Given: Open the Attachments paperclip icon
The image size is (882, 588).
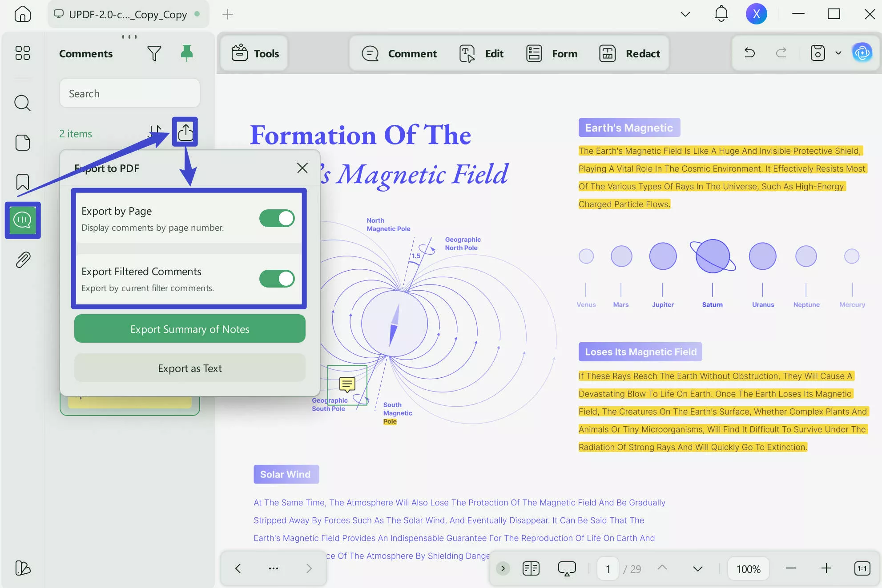Looking at the screenshot, I should coord(22,260).
